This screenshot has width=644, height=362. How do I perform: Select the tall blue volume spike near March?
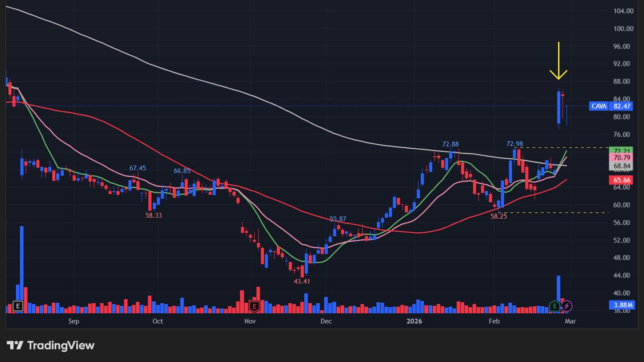[559, 290]
